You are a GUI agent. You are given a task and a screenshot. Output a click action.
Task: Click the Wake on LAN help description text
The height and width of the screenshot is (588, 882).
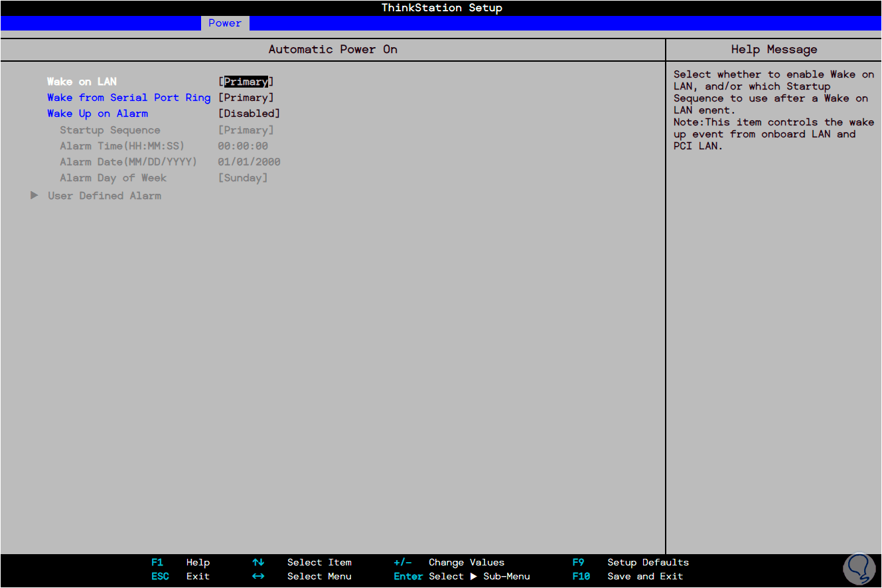pos(774,110)
